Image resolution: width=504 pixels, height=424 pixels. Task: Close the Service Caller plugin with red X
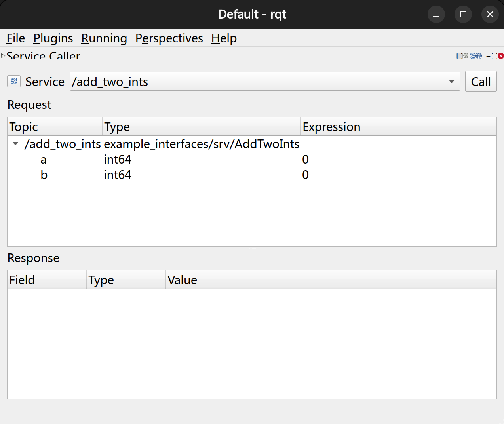coord(501,56)
